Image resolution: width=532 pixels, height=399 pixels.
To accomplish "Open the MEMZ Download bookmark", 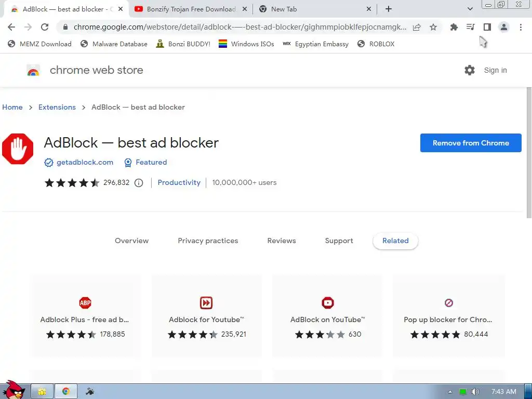I will pyautogui.click(x=39, y=44).
